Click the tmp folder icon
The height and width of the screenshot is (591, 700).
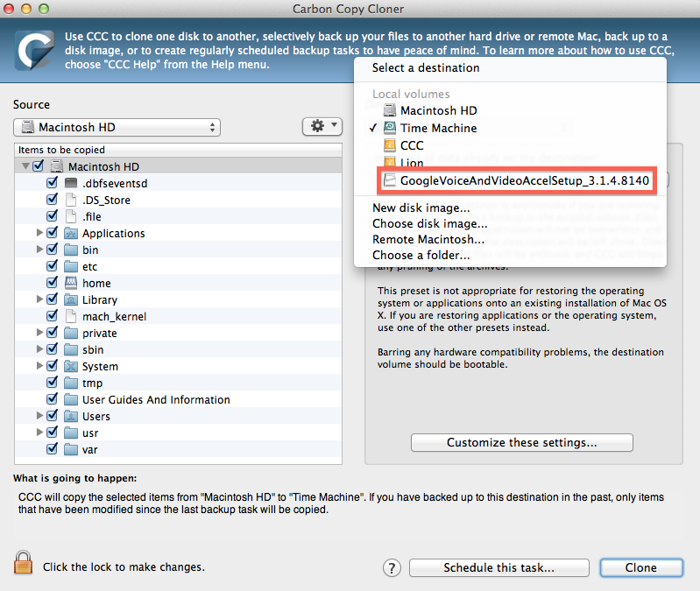point(71,383)
